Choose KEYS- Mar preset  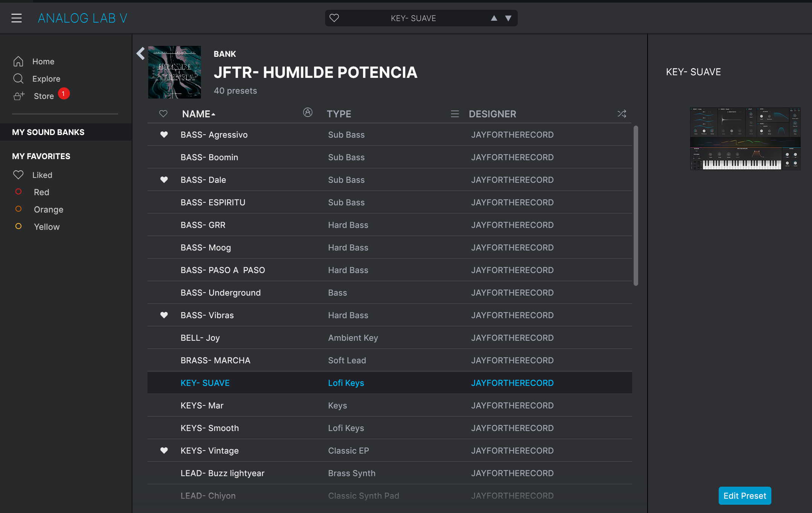tap(390, 405)
